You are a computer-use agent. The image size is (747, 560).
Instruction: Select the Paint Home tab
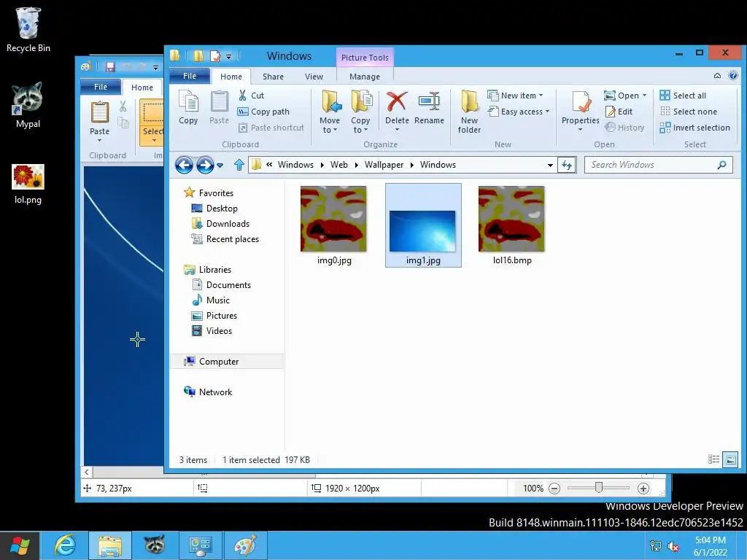142,87
